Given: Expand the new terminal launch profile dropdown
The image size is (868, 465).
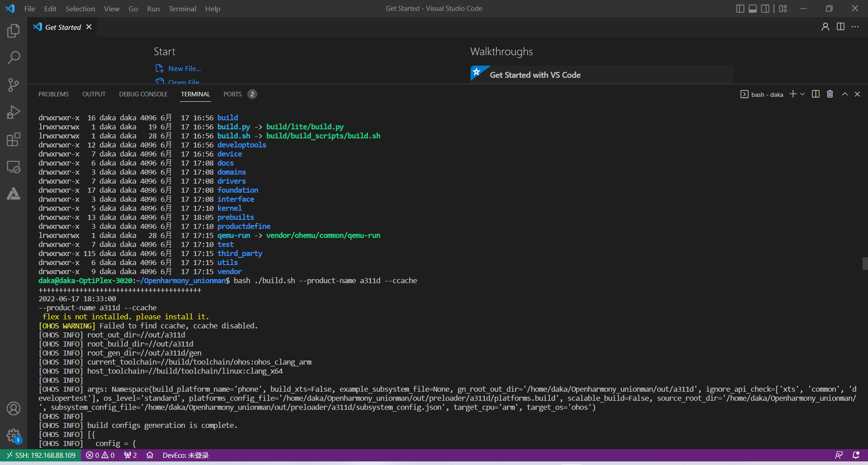Looking at the screenshot, I should tap(803, 94).
